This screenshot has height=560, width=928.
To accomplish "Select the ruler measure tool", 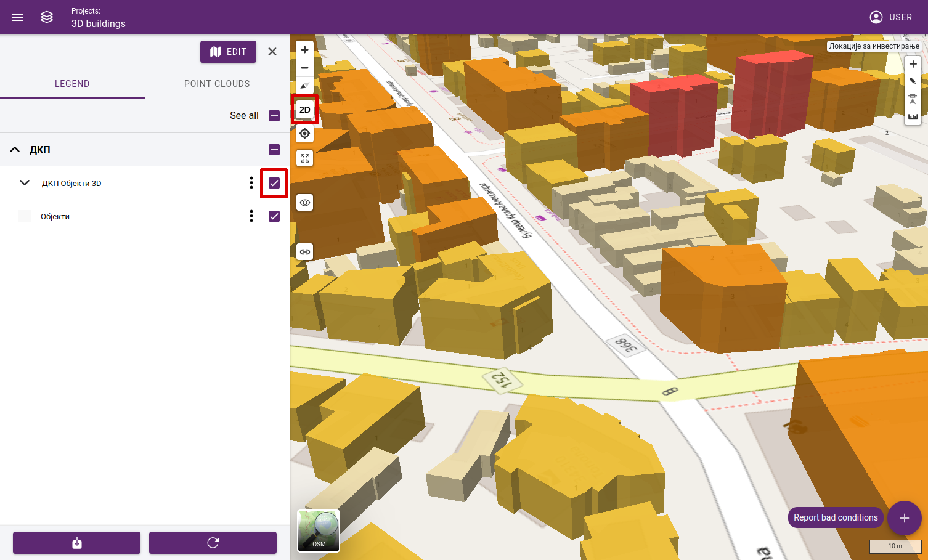I will (x=913, y=116).
